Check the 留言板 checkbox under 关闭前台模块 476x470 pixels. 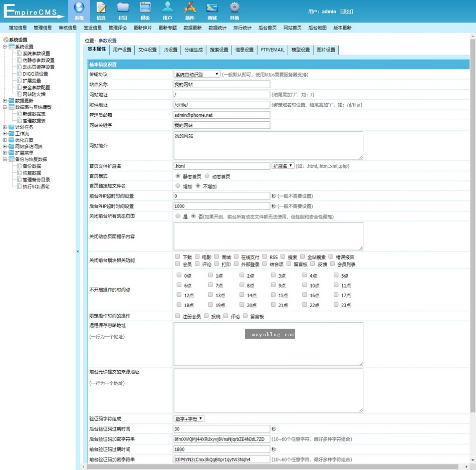(289, 264)
